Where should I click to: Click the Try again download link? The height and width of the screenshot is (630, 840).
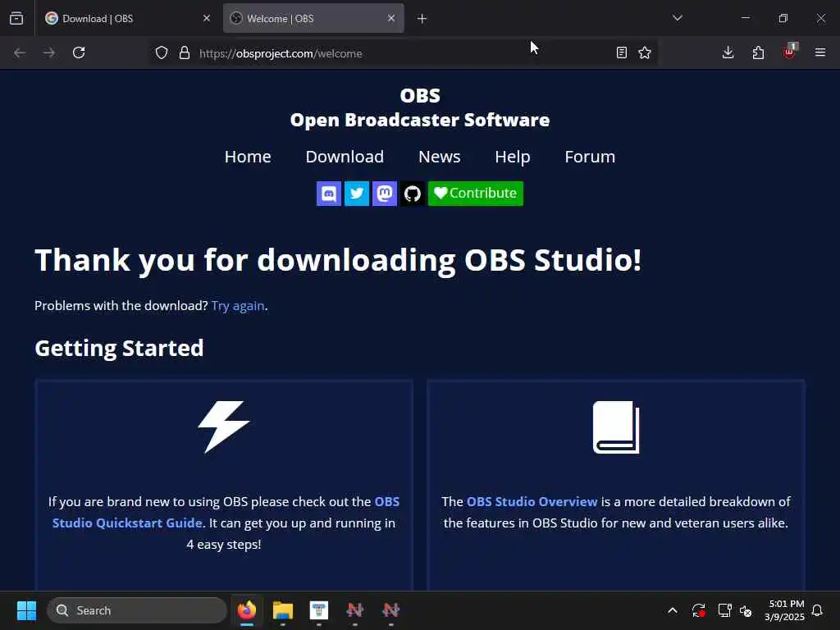238,306
